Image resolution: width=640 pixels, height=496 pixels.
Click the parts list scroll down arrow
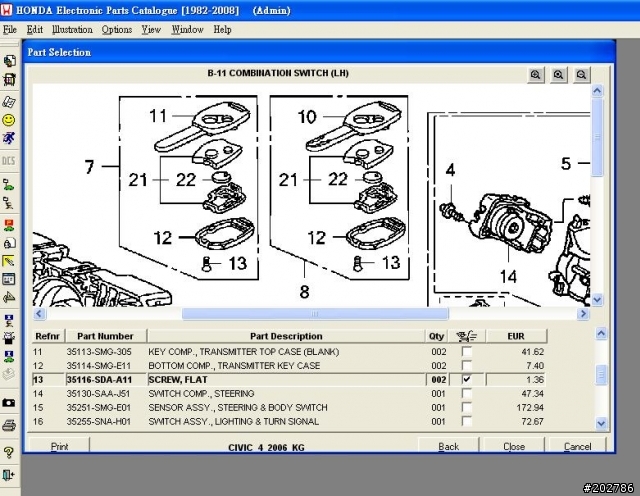click(x=601, y=423)
